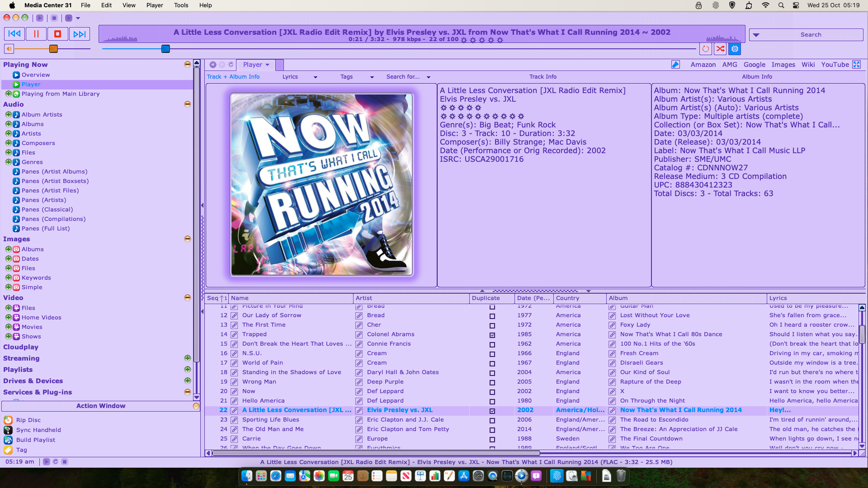Image resolution: width=868 pixels, height=488 pixels.
Task: Click the playback position slider handle
Action: [x=165, y=49]
